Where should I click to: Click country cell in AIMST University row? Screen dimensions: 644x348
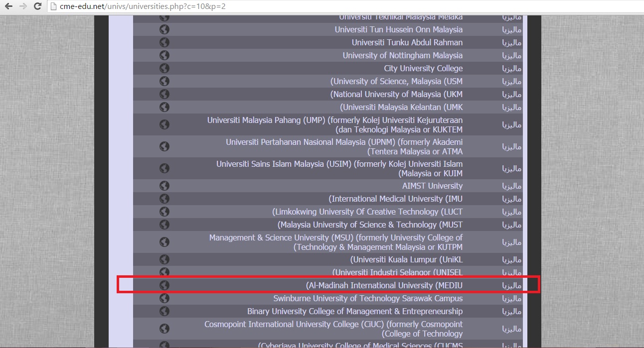pyautogui.click(x=511, y=186)
